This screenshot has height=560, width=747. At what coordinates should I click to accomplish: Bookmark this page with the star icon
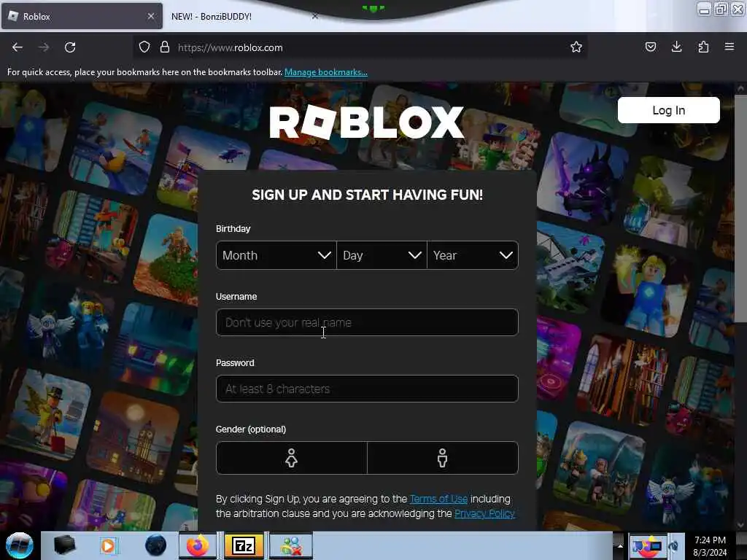pyautogui.click(x=576, y=47)
